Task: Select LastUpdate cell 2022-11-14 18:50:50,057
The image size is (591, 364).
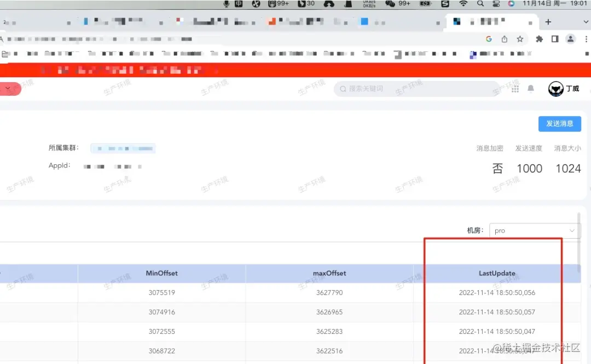Action: (497, 313)
